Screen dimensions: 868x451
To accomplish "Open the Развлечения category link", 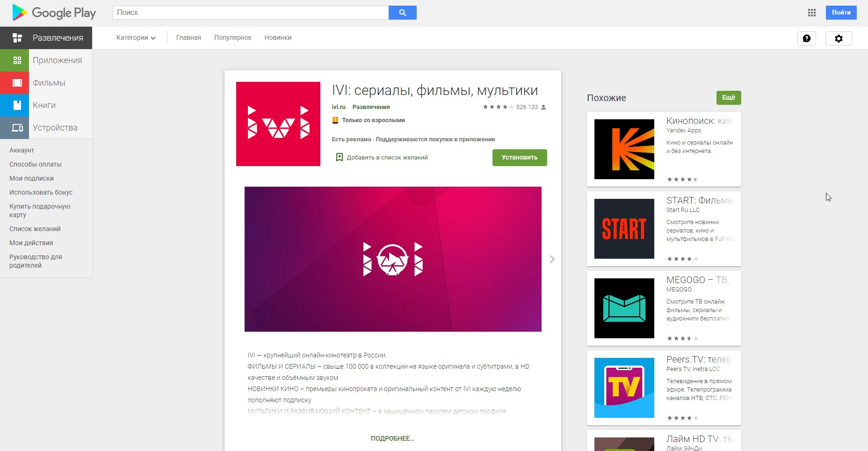I will 371,107.
